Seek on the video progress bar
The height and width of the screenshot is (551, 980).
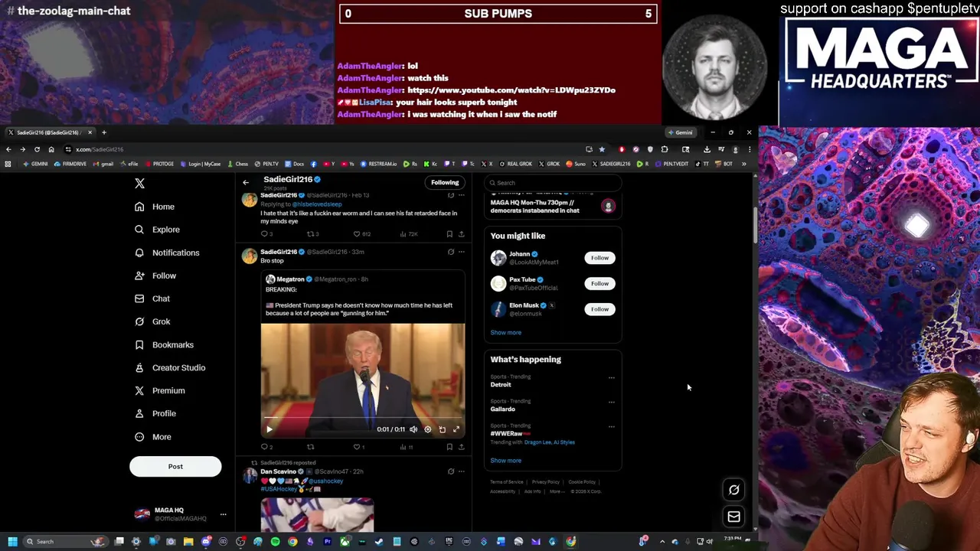(362, 419)
